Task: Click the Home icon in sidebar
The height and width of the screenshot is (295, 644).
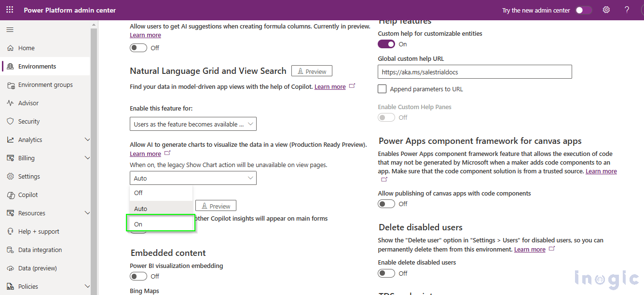Action: [x=10, y=48]
